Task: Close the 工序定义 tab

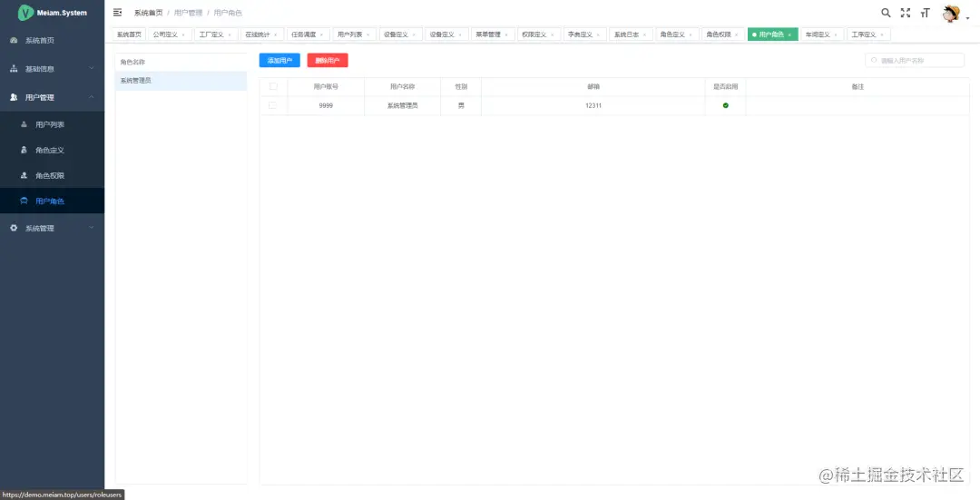Action: (882, 35)
